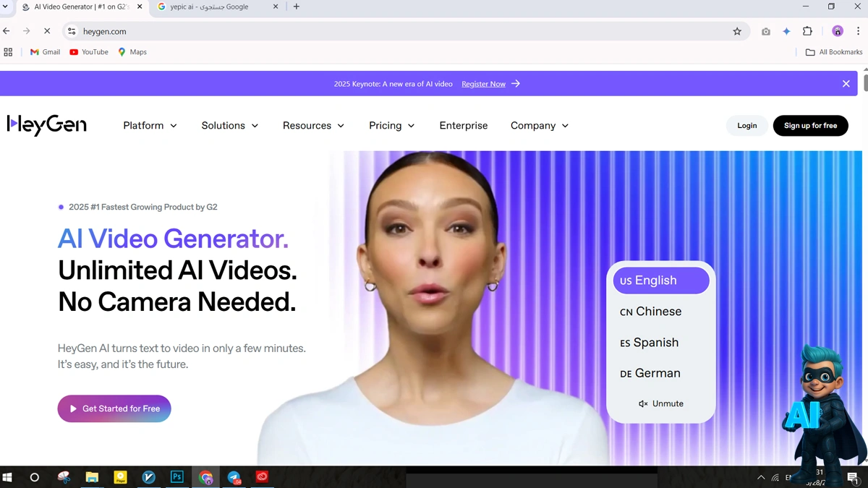This screenshot has height=488, width=868.
Task: Expand the Solutions menu
Action: tap(230, 126)
